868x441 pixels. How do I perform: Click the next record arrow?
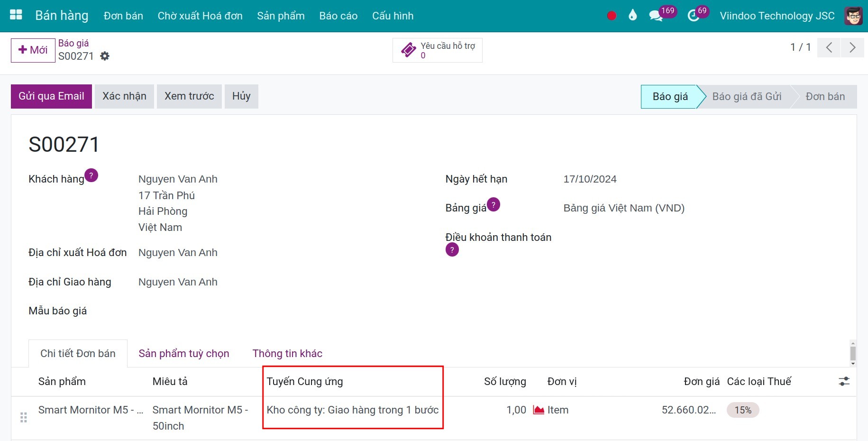point(852,47)
